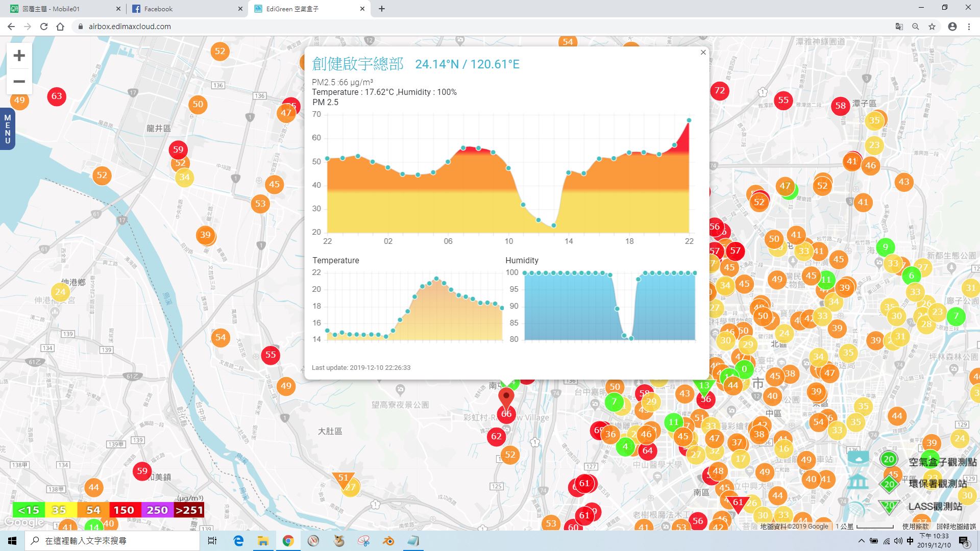This screenshot has width=980, height=551.
Task: Select the red 62 station marker
Action: coord(497,436)
